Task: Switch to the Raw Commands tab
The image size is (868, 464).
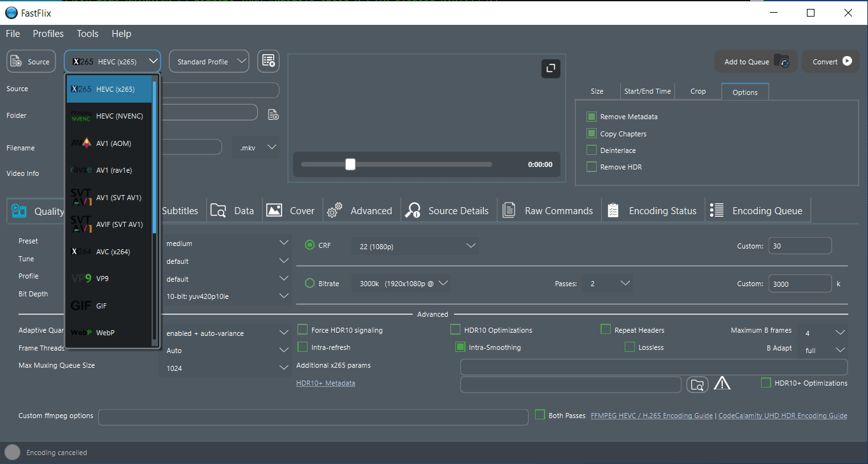Action: click(549, 211)
